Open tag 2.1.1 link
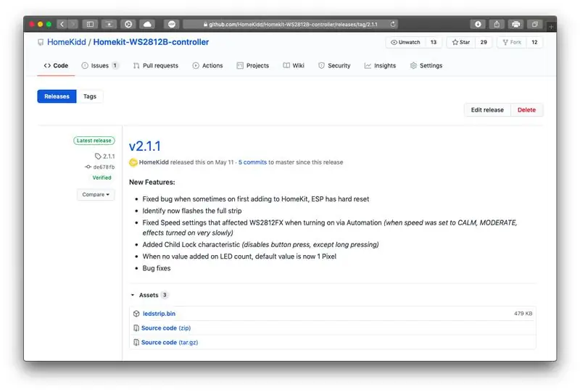 click(x=104, y=156)
